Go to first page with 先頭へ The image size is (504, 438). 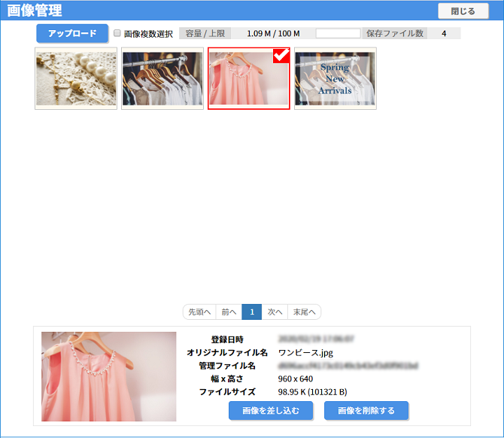[x=199, y=312]
